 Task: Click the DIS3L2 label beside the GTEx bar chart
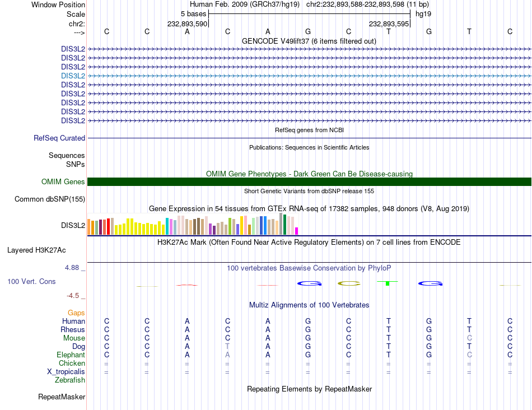click(73, 225)
